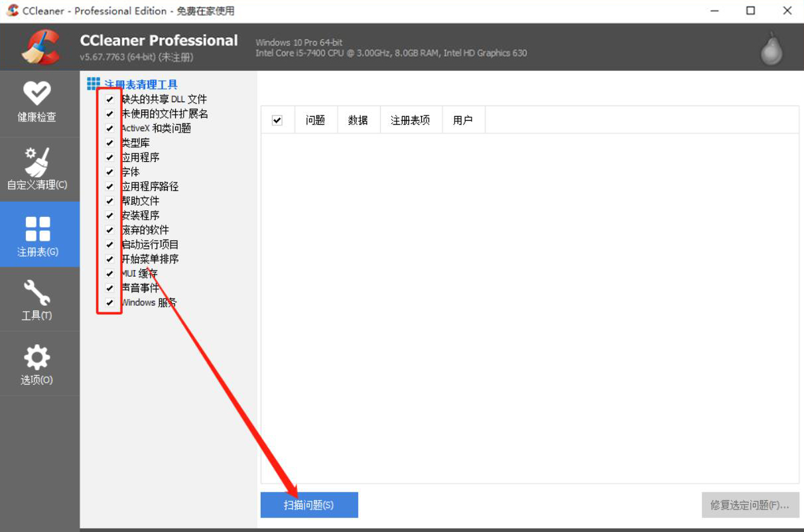804x532 pixels.
Task: Open the 选项 gear icon
Action: 36,358
